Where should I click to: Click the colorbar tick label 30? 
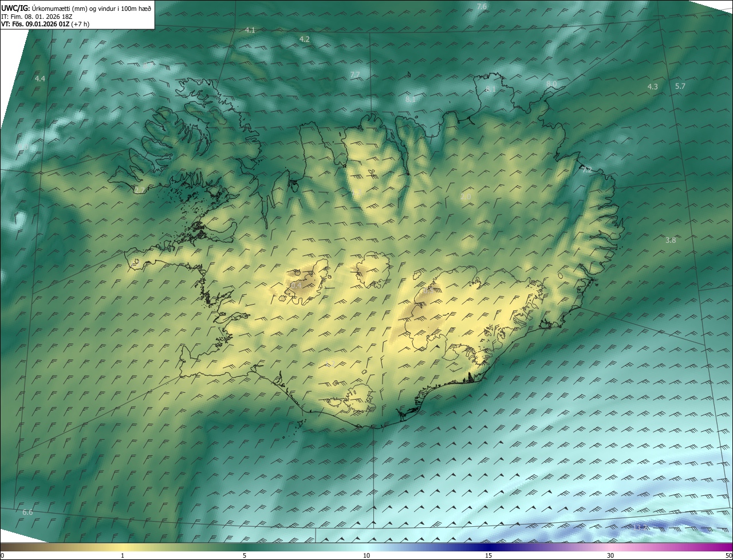(610, 555)
